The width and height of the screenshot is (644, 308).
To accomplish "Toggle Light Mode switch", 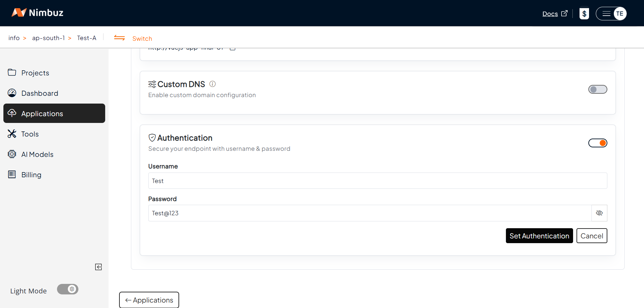I will (68, 289).
